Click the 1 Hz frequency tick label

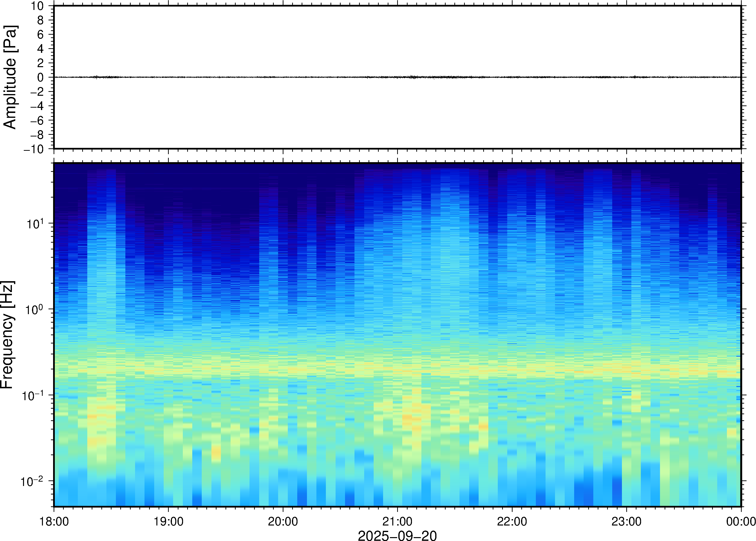[x=34, y=310]
